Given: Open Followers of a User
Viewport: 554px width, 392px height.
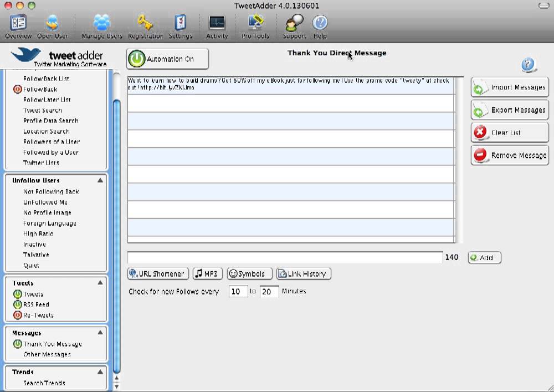Looking at the screenshot, I should click(52, 142).
